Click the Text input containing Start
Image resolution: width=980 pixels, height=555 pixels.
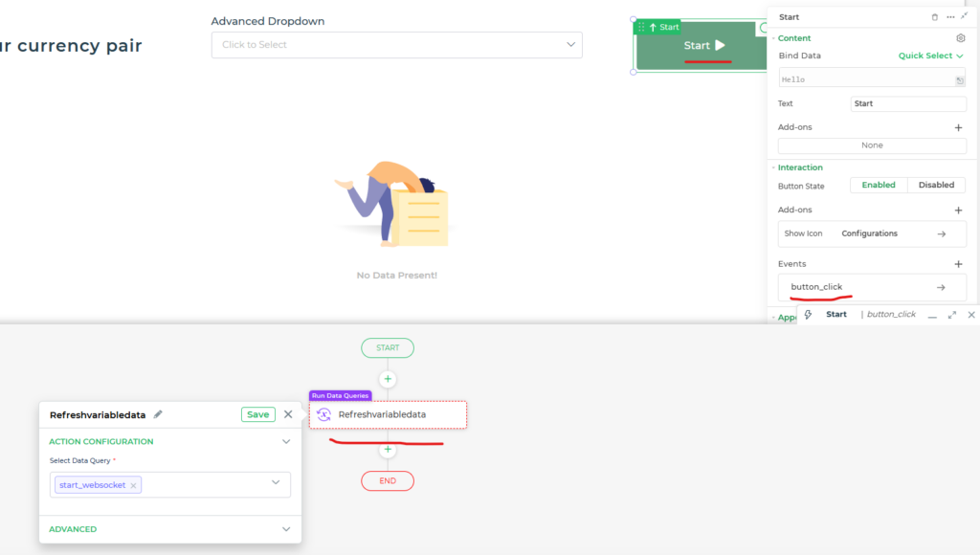coord(907,103)
